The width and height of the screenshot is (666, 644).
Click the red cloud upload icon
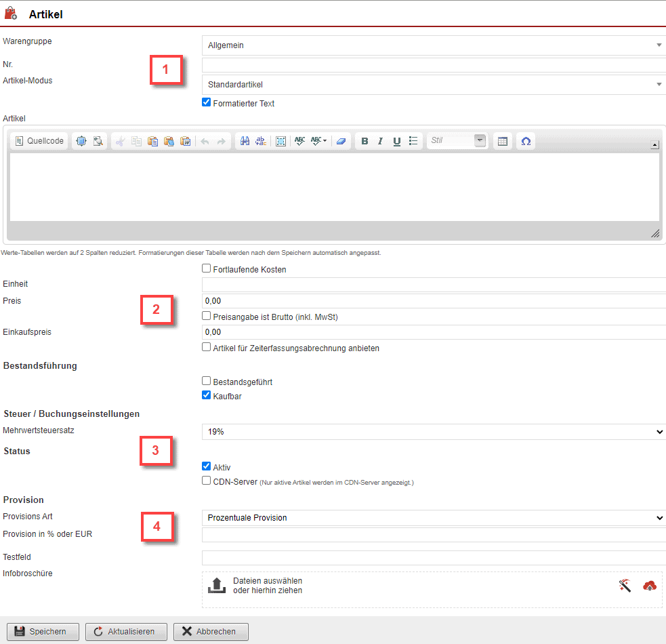[650, 586]
